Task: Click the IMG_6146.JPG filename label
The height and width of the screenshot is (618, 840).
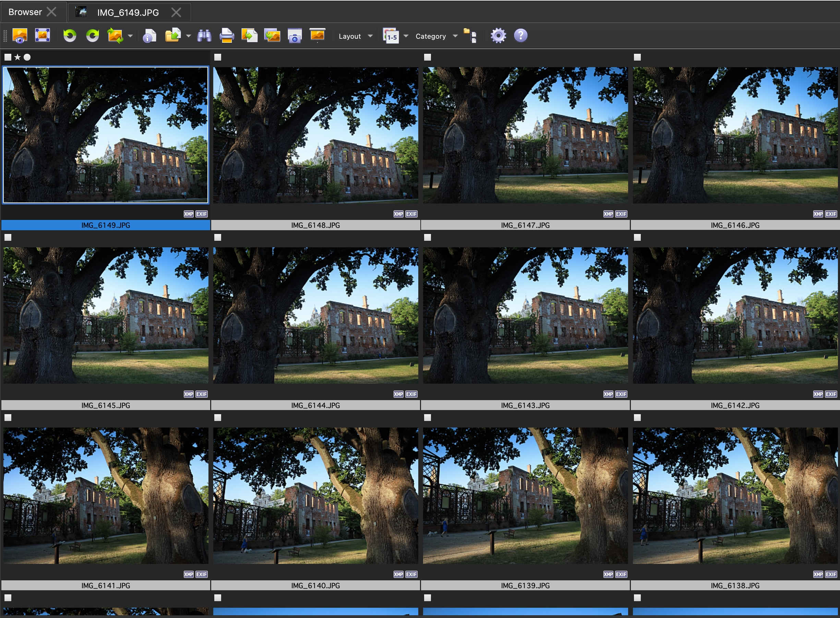Action: (735, 225)
